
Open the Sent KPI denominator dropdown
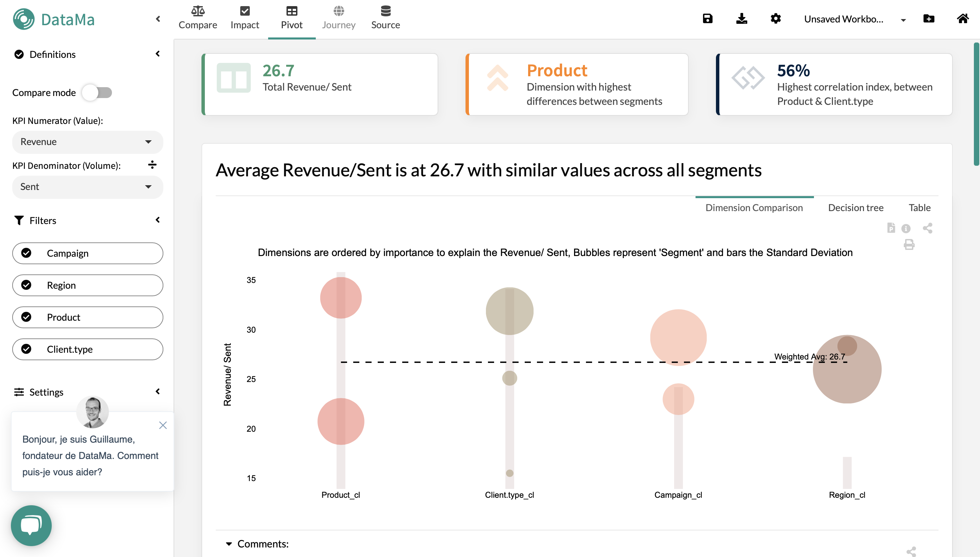coord(87,187)
